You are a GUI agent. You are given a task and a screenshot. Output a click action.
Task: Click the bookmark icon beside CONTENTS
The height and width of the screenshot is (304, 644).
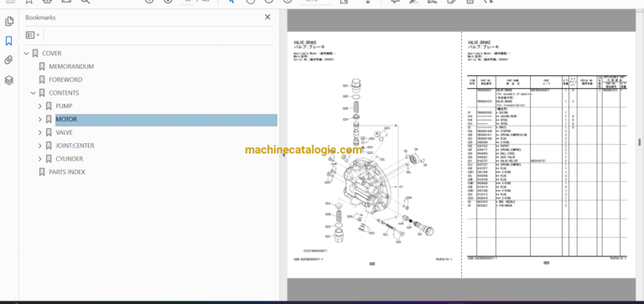[42, 93]
